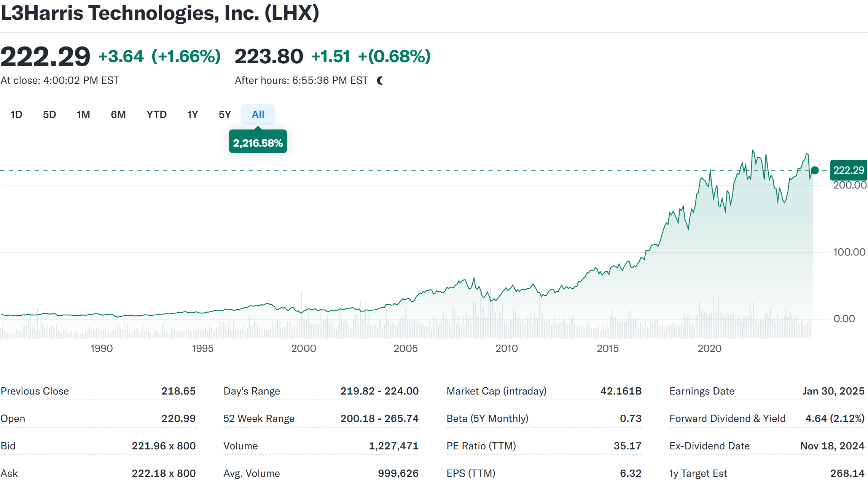Switch chart to 6M range
The height and width of the screenshot is (481, 868).
tap(118, 115)
